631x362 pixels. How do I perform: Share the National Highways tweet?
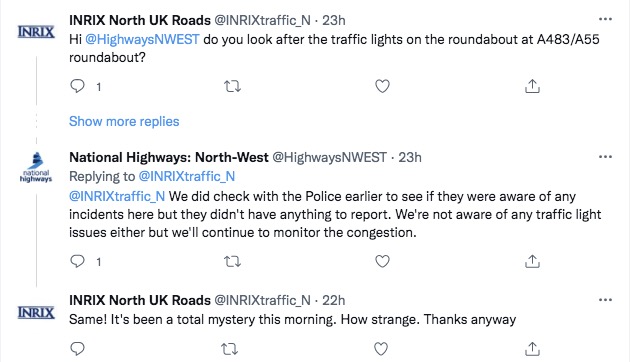(532, 261)
